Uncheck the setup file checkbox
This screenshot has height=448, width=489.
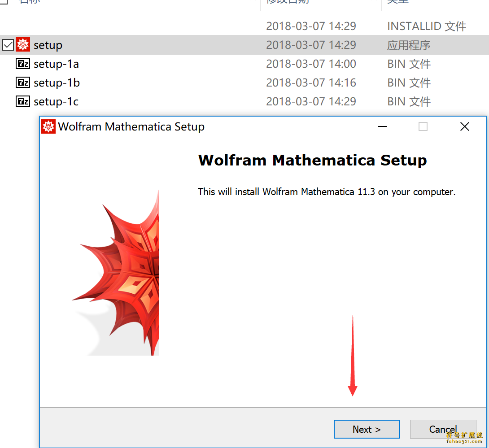8,45
